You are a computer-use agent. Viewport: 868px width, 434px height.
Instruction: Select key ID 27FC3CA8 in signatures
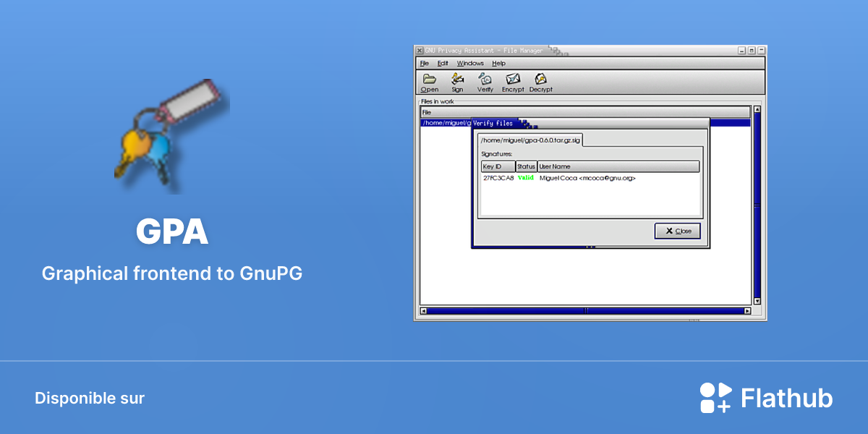click(x=498, y=177)
